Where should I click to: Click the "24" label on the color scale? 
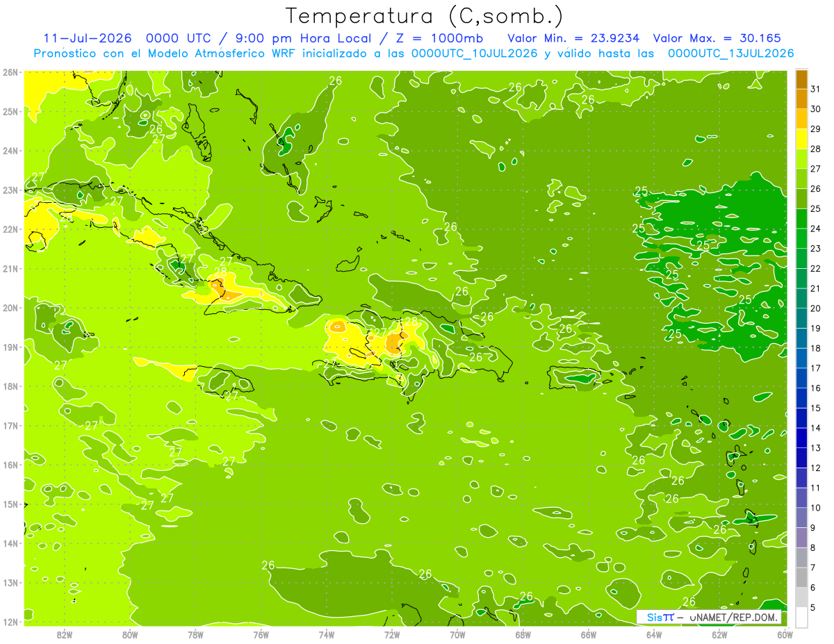tap(816, 229)
